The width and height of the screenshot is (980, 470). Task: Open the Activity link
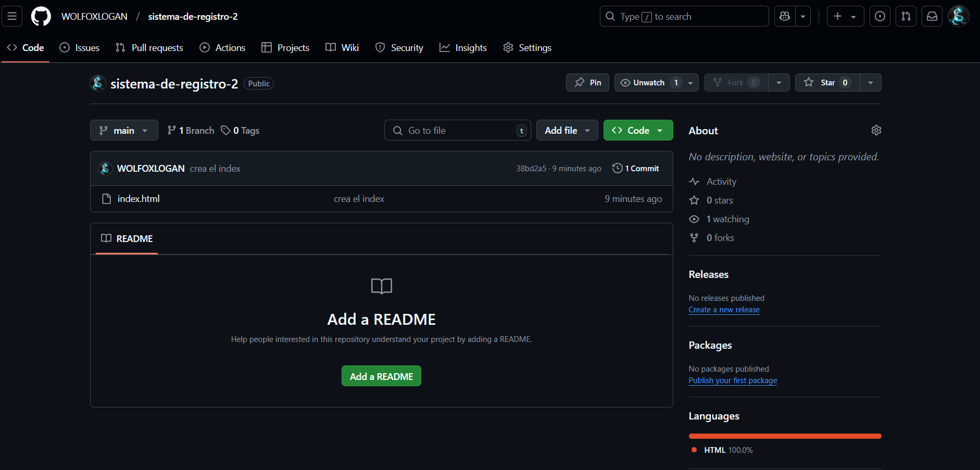(721, 181)
